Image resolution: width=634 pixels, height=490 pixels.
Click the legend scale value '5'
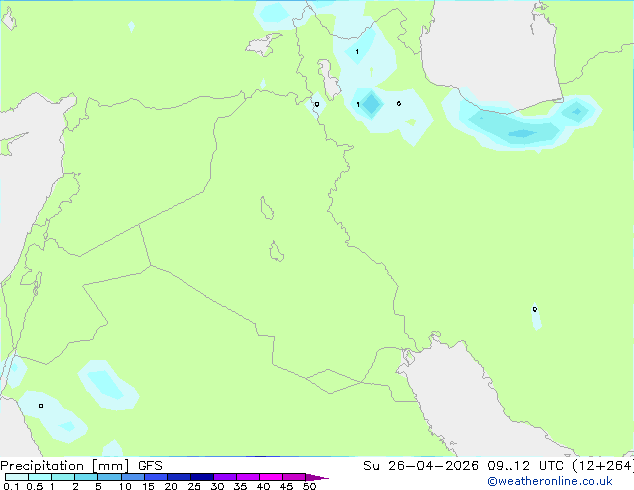[x=98, y=486]
